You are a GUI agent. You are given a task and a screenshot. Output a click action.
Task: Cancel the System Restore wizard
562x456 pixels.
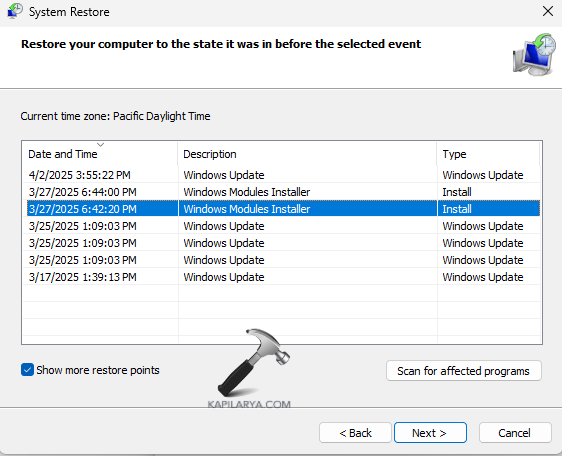coord(515,433)
